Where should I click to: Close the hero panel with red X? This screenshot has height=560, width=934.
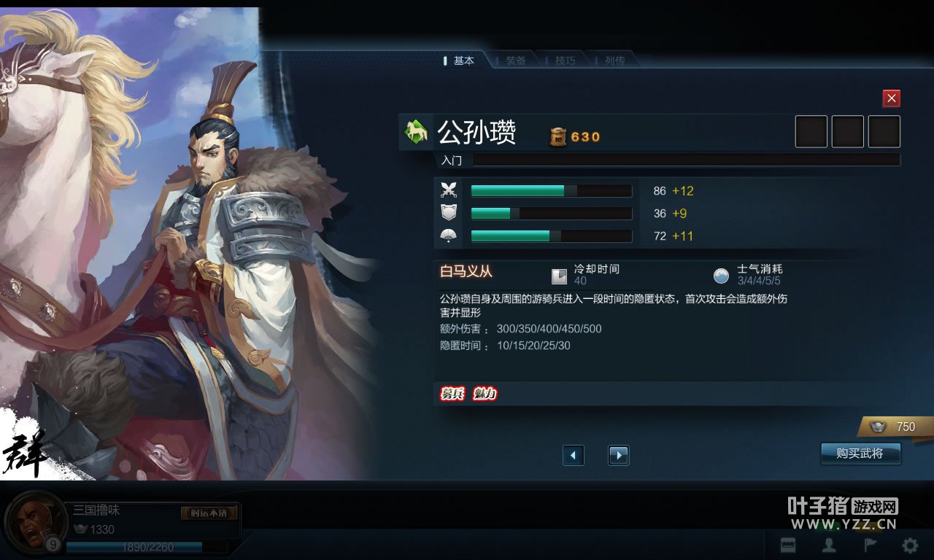click(x=891, y=98)
